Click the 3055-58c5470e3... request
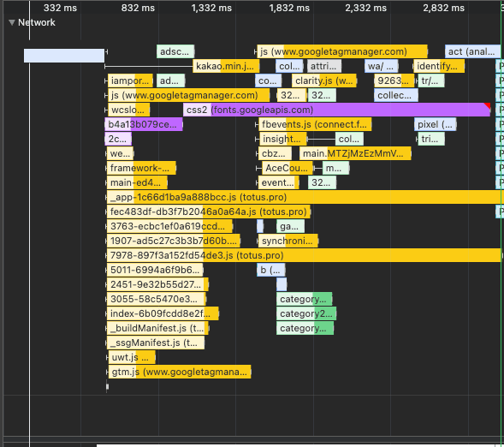 157,299
